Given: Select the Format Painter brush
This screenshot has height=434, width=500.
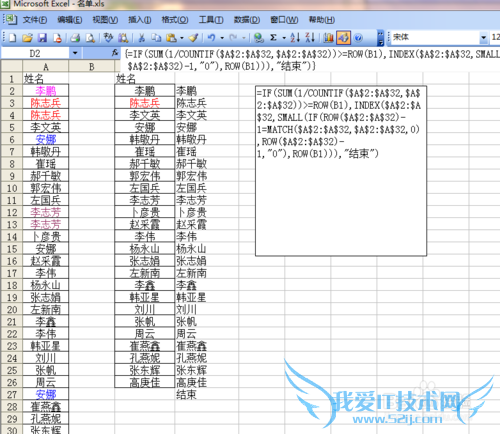Looking at the screenshot, I should click(194, 38).
